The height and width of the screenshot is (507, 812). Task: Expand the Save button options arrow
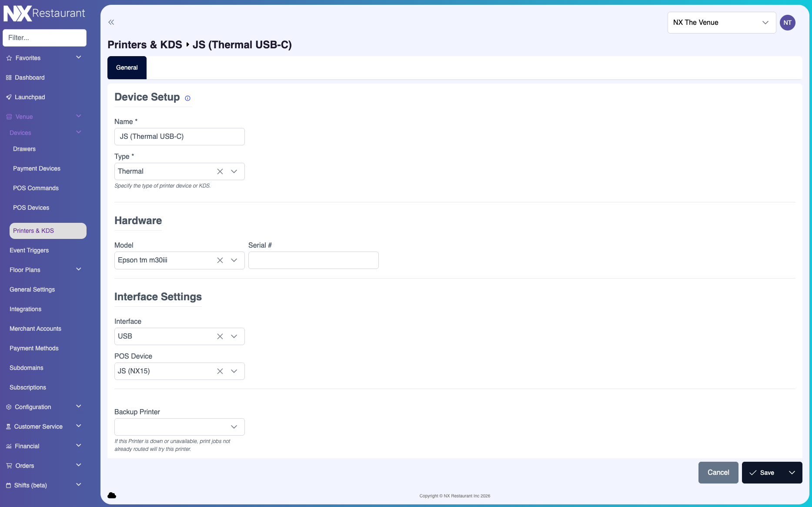pyautogui.click(x=792, y=473)
